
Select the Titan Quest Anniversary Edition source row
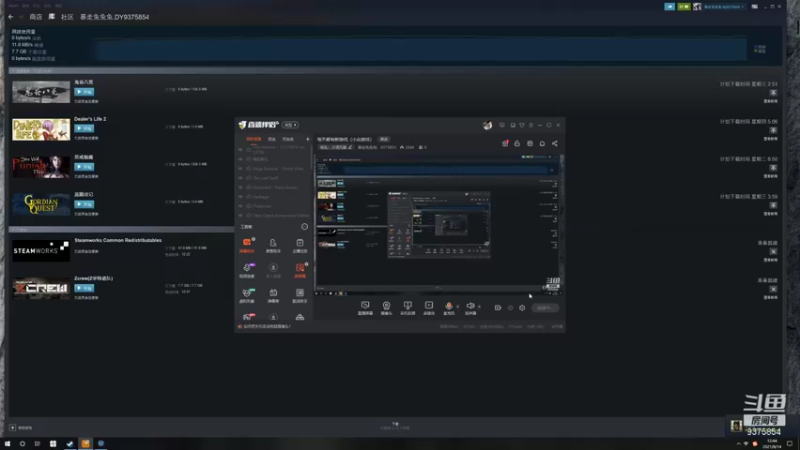pos(274,216)
